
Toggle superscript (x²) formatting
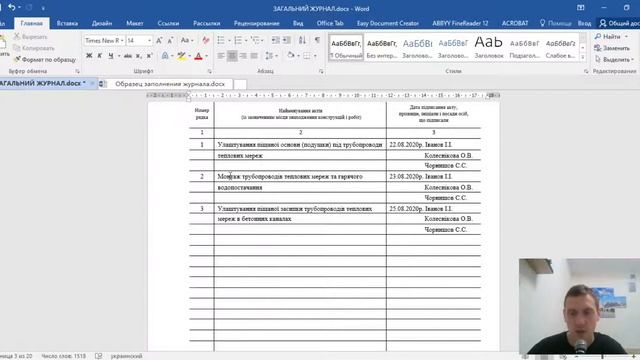(149, 56)
